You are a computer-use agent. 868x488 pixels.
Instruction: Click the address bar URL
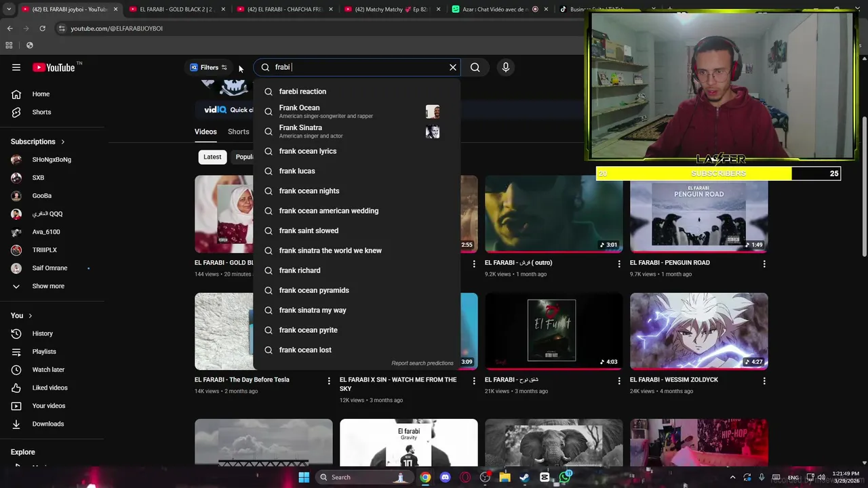[x=117, y=28]
